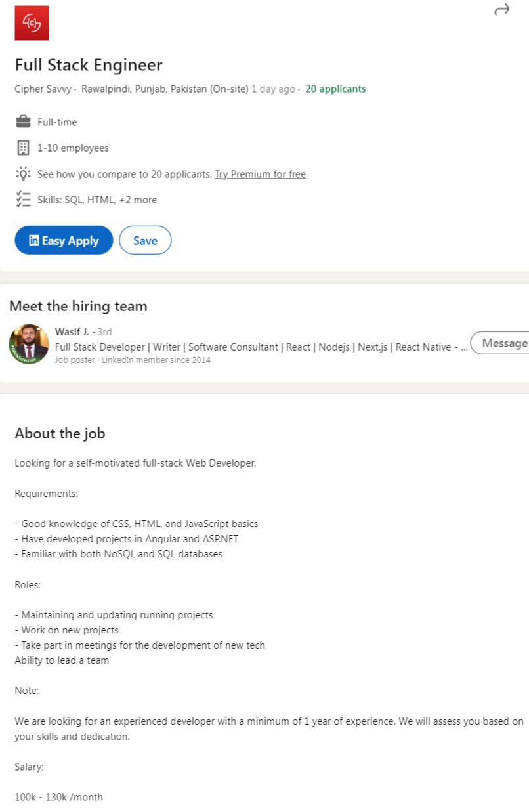Click the Wasif J. name link
The image size is (529, 812).
(72, 331)
